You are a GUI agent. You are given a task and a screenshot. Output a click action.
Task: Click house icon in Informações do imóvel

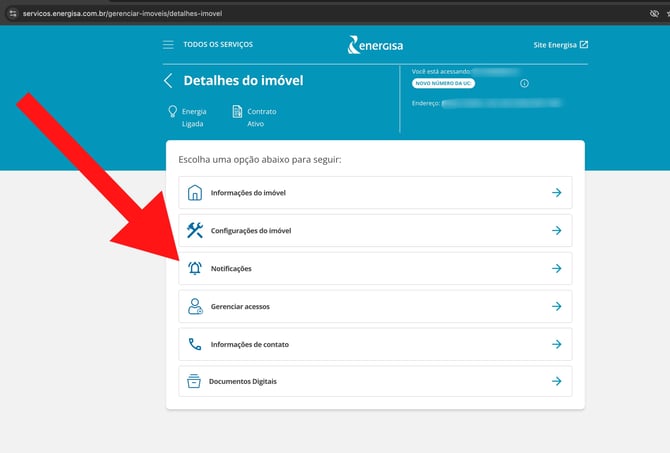tap(195, 193)
